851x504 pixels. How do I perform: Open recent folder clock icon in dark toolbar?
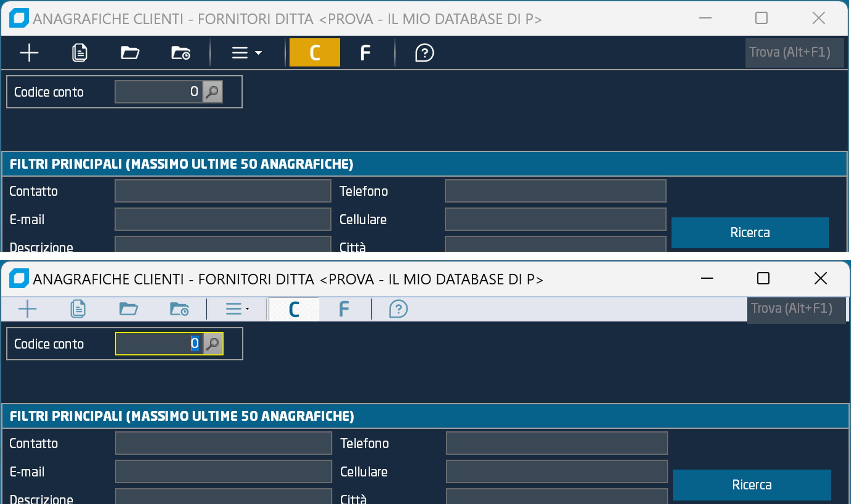point(180,53)
